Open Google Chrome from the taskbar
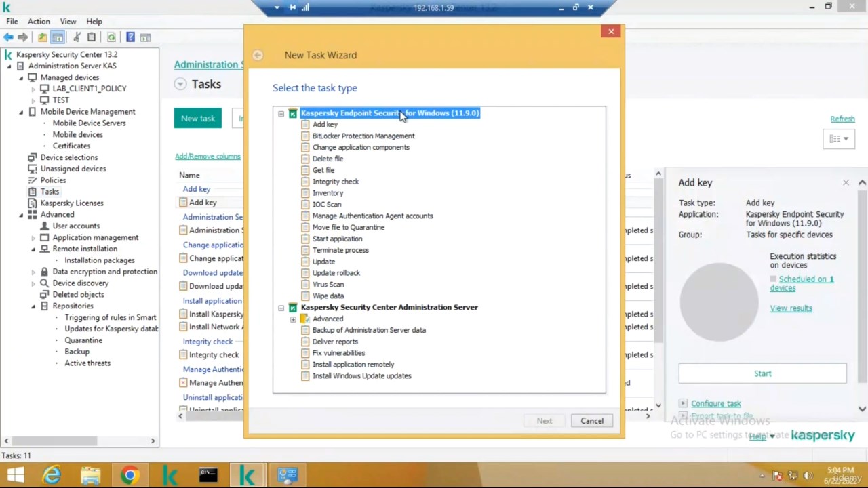The width and height of the screenshot is (868, 488). click(x=130, y=475)
